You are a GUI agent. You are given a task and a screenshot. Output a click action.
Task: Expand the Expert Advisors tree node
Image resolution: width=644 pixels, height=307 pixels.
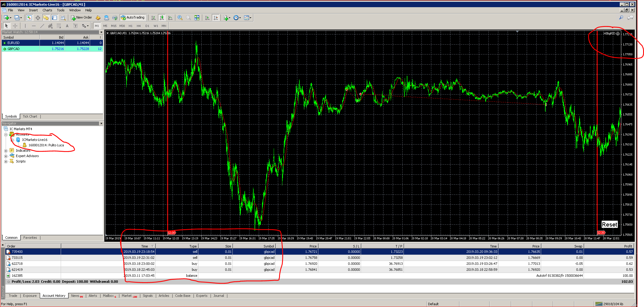(x=6, y=156)
